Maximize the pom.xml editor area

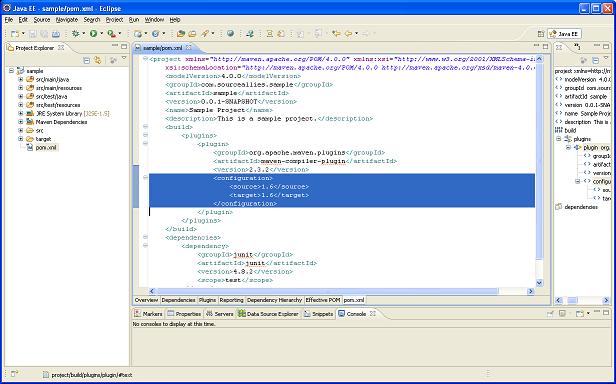[546, 46]
